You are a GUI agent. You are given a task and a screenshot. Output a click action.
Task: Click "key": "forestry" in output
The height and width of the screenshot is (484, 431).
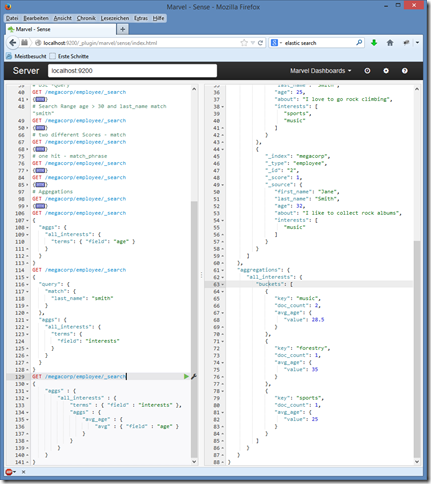(x=302, y=348)
